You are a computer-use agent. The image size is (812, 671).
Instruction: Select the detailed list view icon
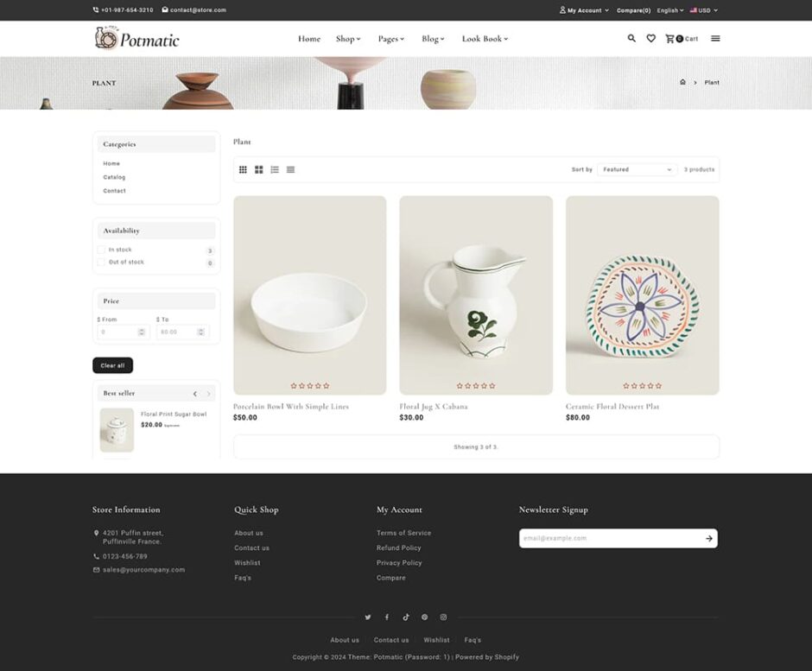tap(275, 169)
